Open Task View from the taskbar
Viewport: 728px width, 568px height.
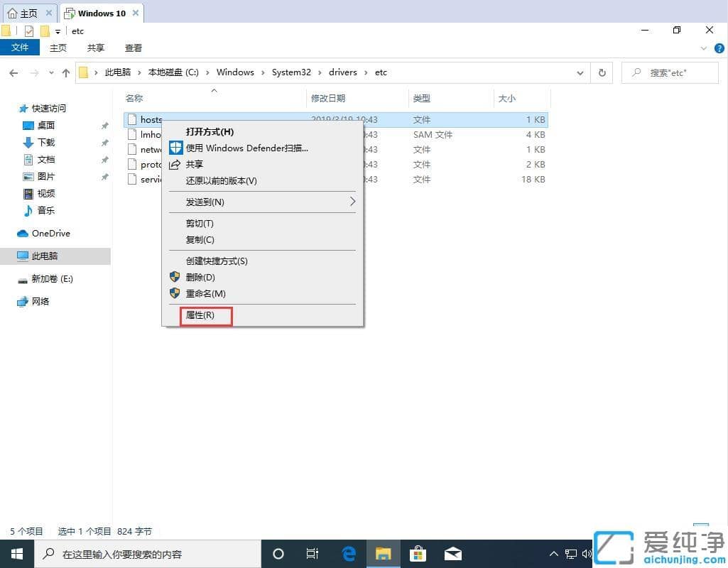pos(313,554)
